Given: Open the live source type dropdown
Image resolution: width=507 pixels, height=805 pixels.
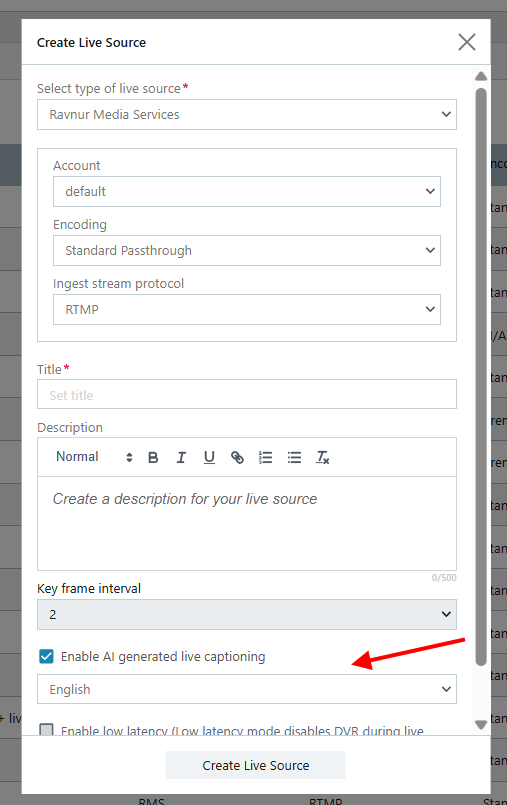Looking at the screenshot, I should pos(247,114).
